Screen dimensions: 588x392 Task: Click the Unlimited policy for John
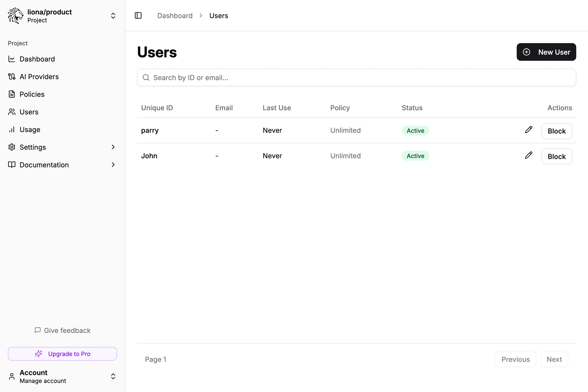coord(345,156)
